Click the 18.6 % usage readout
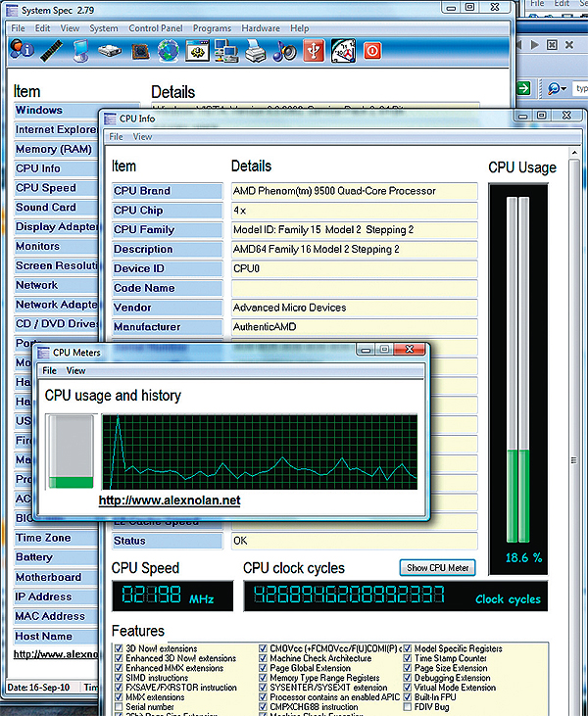The width and height of the screenshot is (588, 716). [x=523, y=557]
